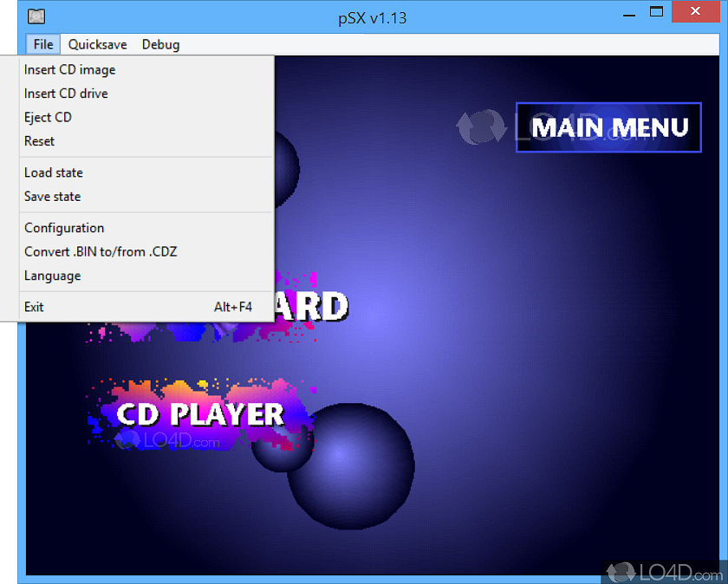This screenshot has width=728, height=584.
Task: Choose Insert CD drive option
Action: [x=66, y=94]
